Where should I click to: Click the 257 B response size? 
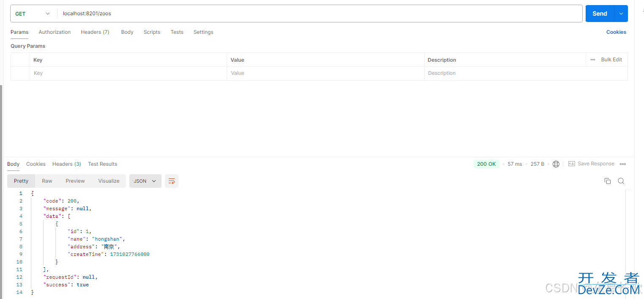[537, 164]
